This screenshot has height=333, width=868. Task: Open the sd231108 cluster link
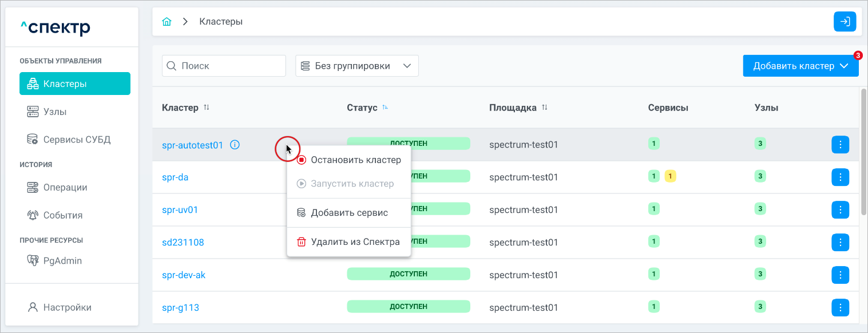point(183,243)
